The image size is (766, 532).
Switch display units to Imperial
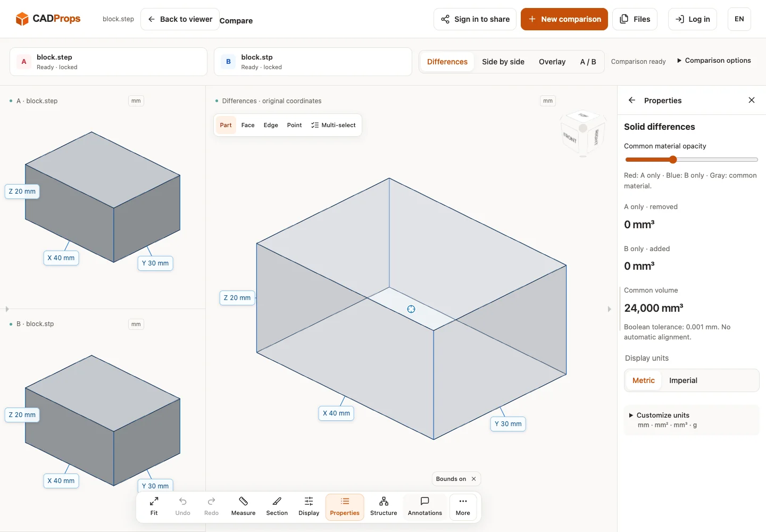(683, 380)
